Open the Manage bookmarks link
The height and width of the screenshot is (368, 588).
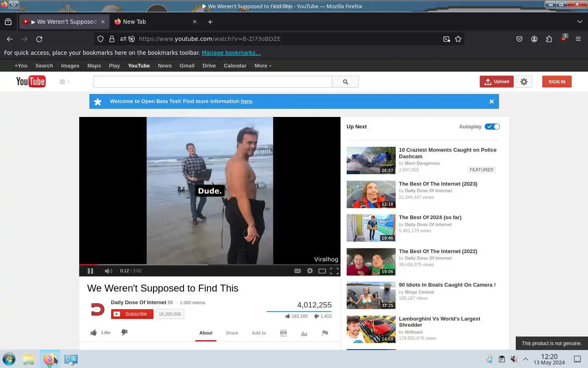click(231, 53)
